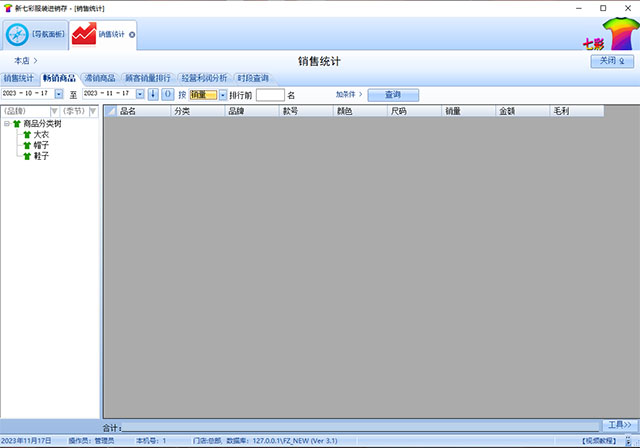Image resolution: width=640 pixels, height=448 pixels.
Task: Open the end date dropdown
Action: [140, 94]
